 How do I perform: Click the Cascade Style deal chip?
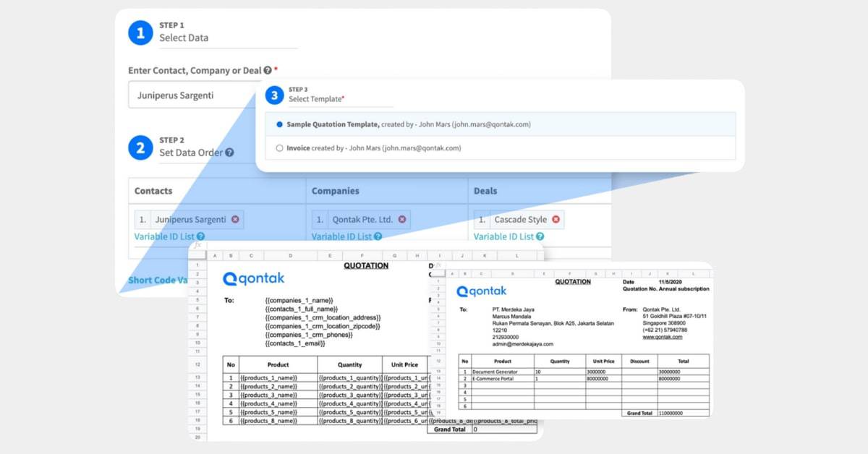519,219
